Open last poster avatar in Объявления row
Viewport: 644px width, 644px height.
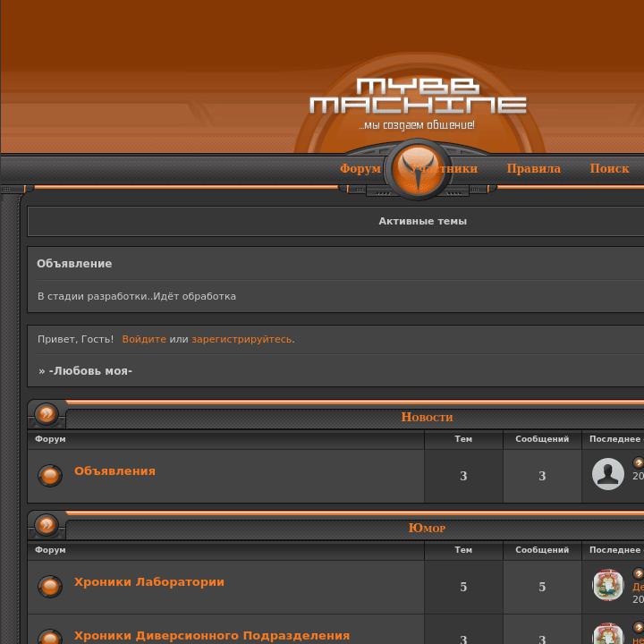(x=608, y=474)
